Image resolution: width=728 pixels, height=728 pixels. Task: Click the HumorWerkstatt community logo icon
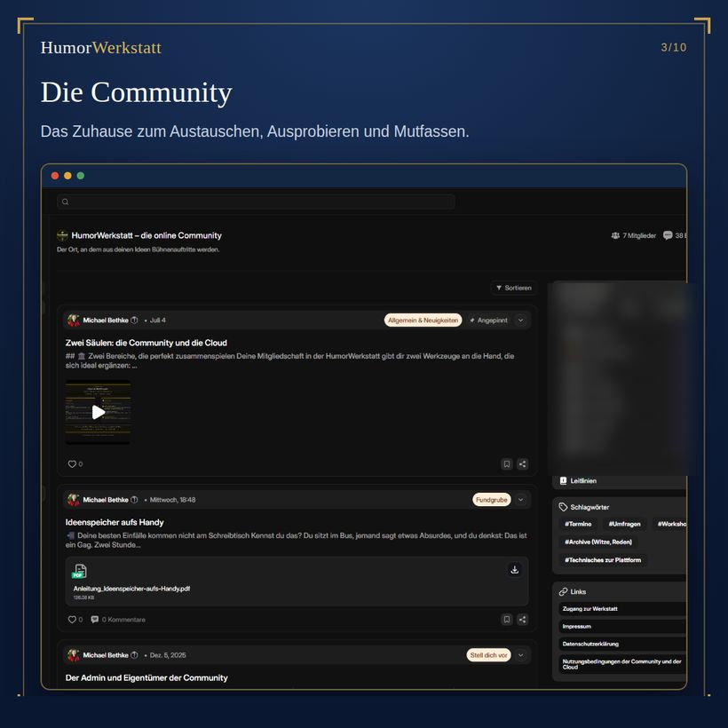62,235
